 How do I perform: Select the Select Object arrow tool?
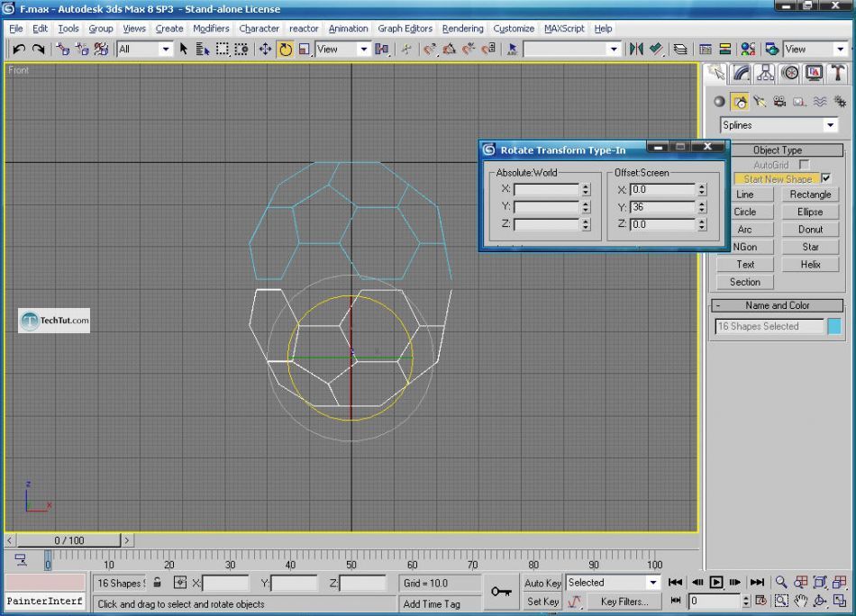pos(184,50)
